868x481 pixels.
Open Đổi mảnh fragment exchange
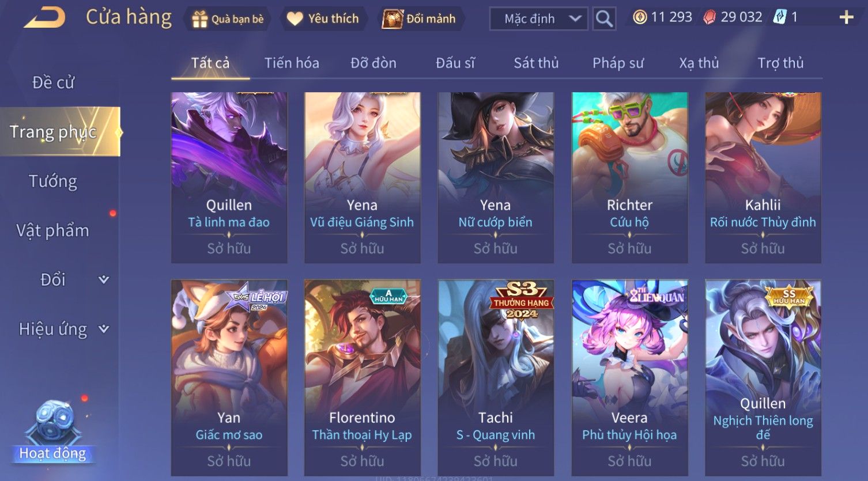(x=420, y=19)
